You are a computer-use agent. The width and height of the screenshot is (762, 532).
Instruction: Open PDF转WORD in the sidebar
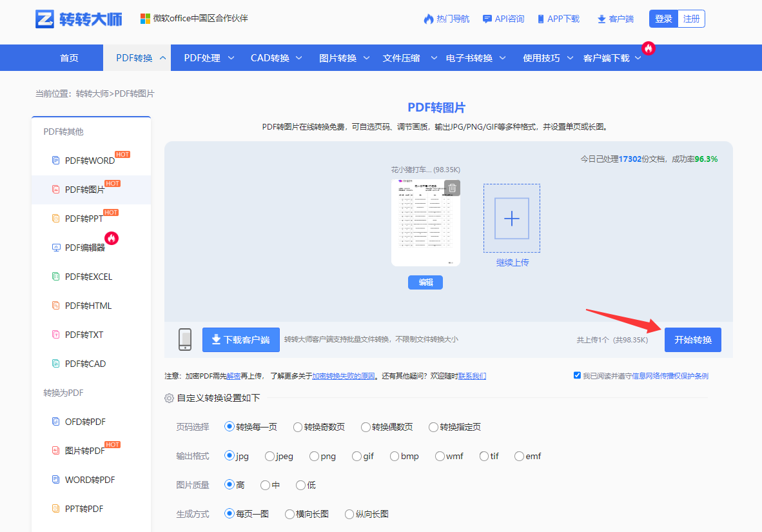coord(90,161)
